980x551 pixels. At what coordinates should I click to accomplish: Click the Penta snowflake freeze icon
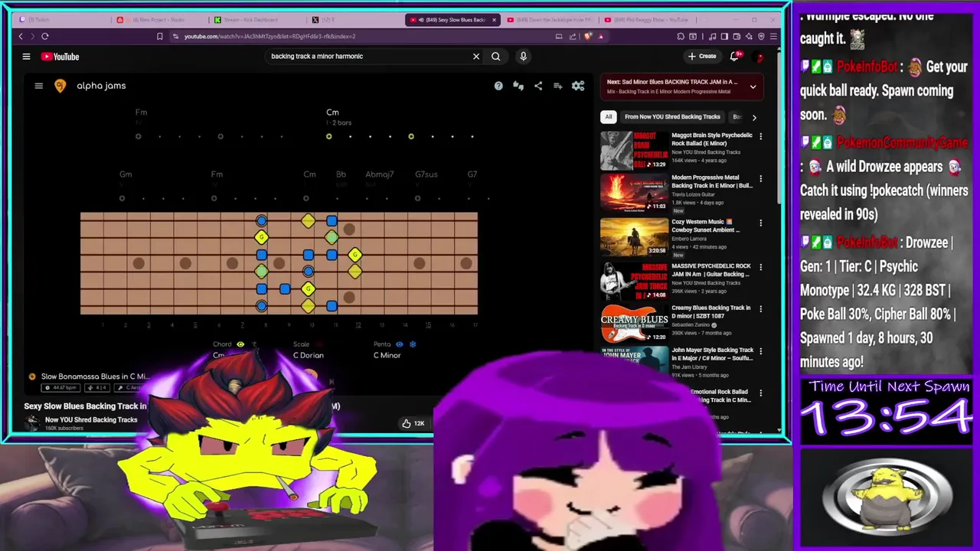pyautogui.click(x=413, y=344)
